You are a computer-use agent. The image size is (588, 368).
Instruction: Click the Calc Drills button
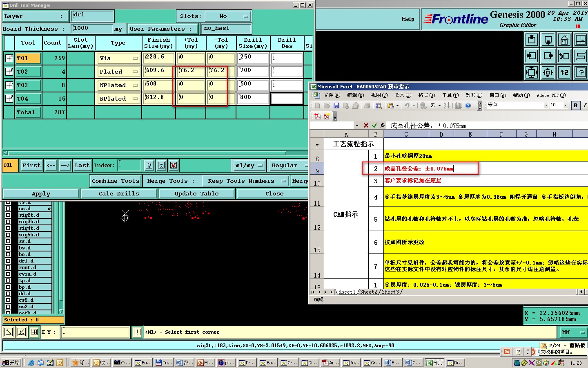[x=119, y=194]
